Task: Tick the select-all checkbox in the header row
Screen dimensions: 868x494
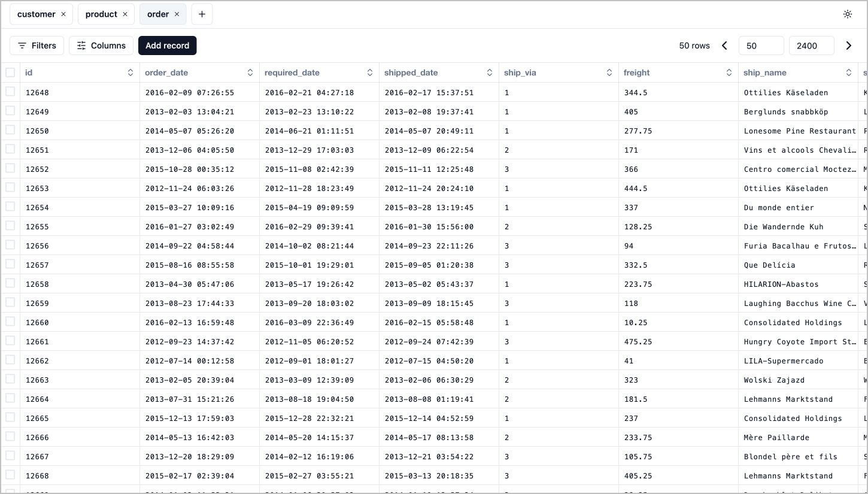Action: tap(10, 72)
